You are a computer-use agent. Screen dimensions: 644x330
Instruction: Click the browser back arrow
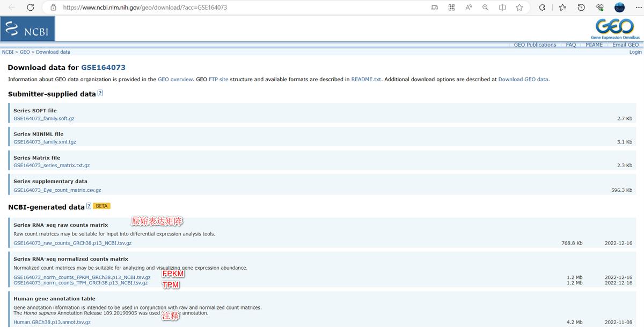click(x=12, y=8)
